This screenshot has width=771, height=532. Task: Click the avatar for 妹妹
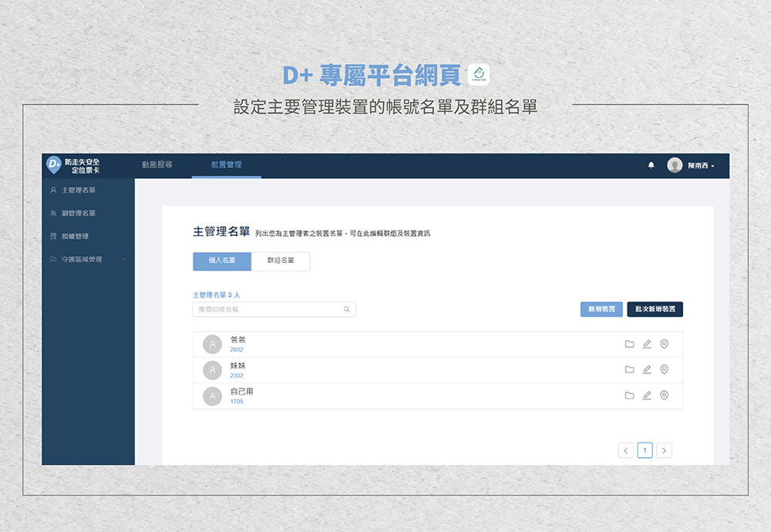pyautogui.click(x=213, y=370)
